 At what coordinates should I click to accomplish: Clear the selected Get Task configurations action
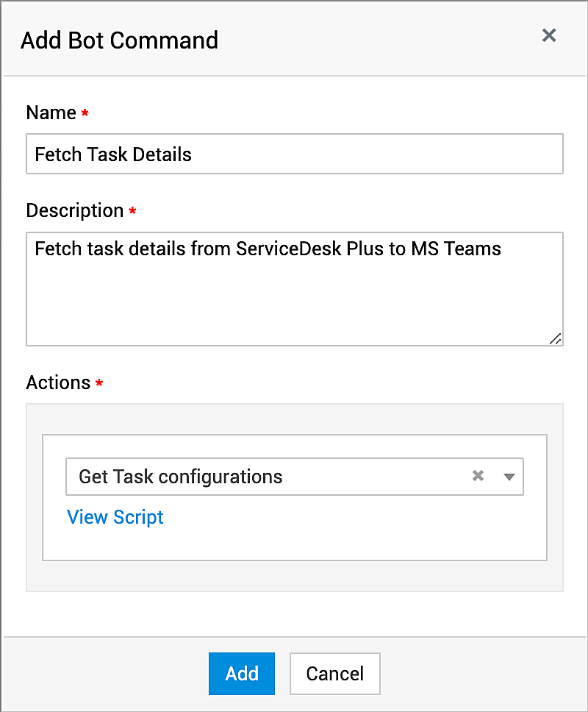tap(478, 476)
